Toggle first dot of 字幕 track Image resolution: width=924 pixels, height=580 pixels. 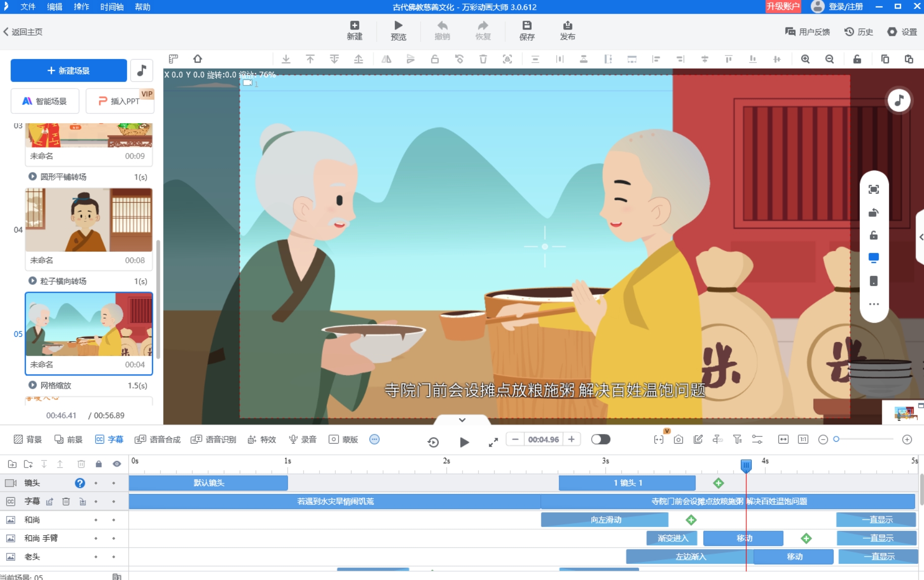pos(96,502)
